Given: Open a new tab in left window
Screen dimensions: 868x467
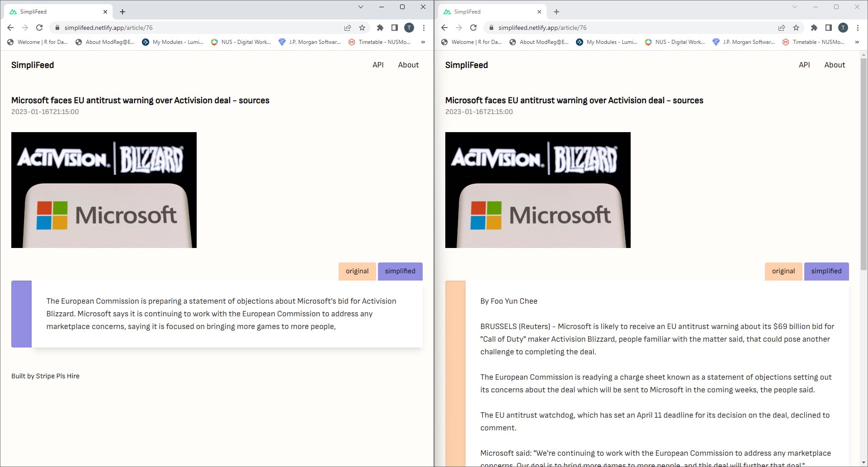Looking at the screenshot, I should coord(123,12).
